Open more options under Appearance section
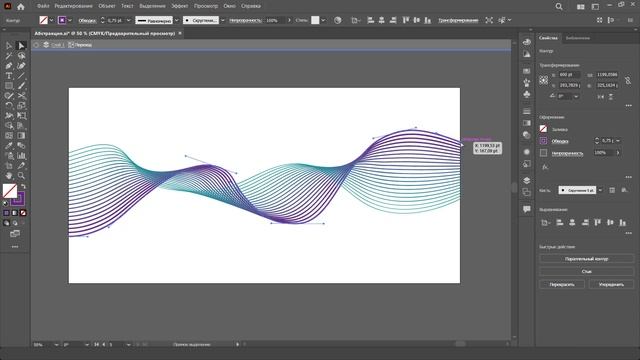The image size is (640, 360). point(628,177)
